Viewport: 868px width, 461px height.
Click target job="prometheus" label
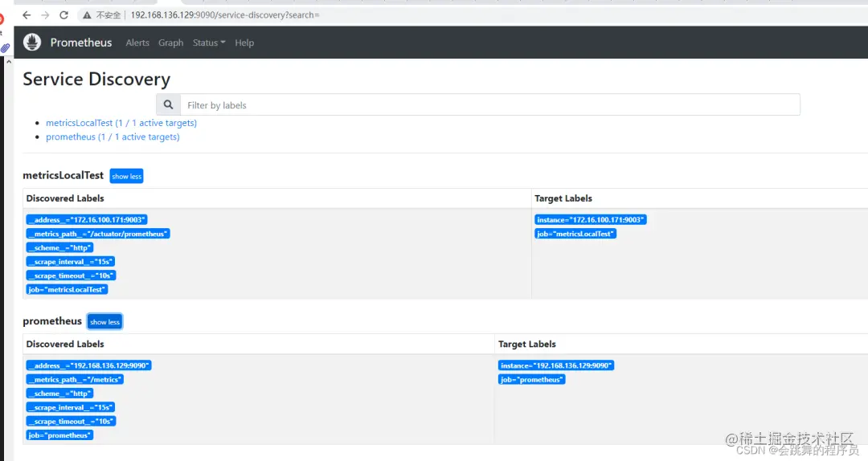531,379
